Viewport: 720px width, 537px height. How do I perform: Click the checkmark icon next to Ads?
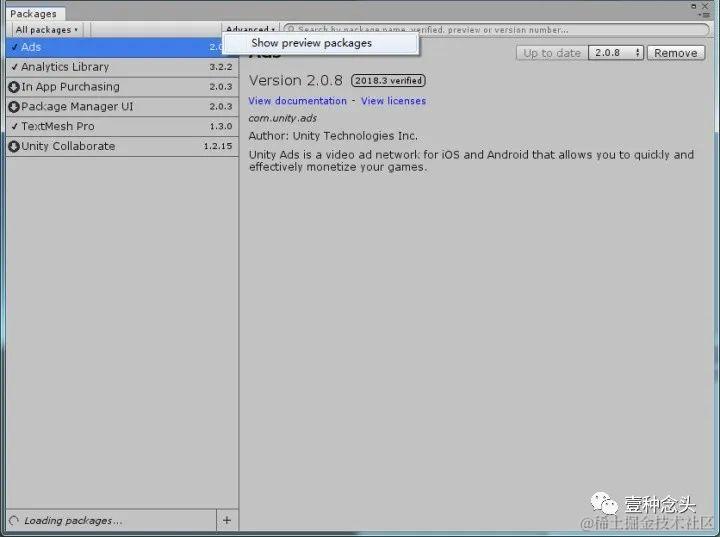tap(15, 47)
